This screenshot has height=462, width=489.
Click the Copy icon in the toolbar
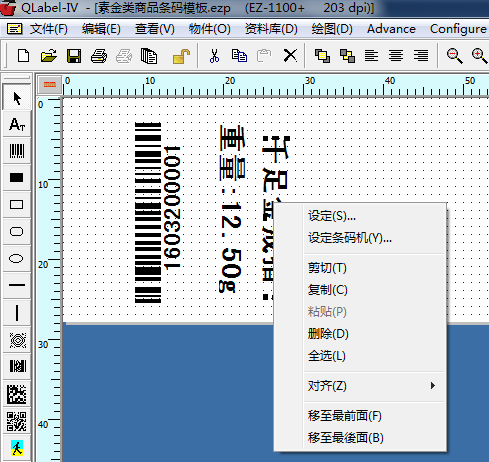pyautogui.click(x=239, y=56)
